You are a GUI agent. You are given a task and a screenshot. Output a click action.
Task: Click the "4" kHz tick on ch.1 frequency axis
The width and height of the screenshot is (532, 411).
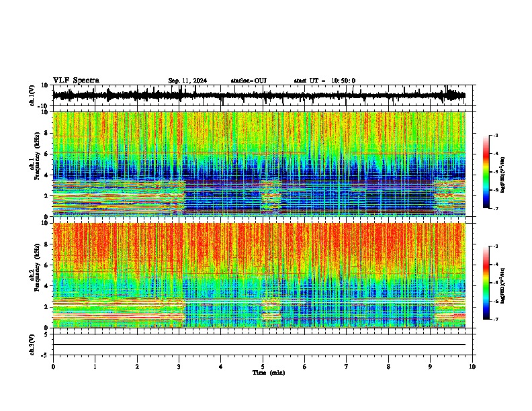tap(46, 175)
